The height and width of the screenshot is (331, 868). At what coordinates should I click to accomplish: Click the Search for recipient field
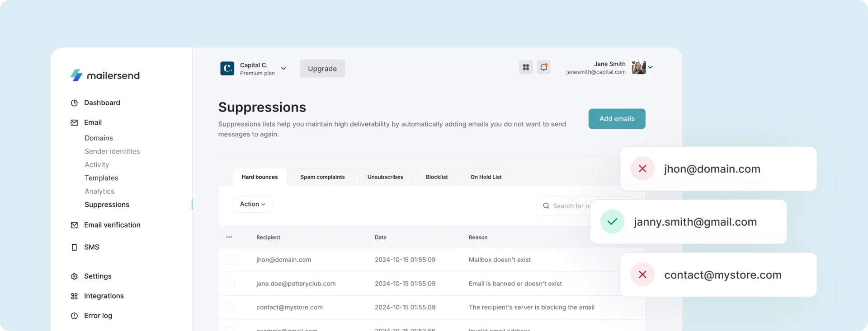coord(563,206)
